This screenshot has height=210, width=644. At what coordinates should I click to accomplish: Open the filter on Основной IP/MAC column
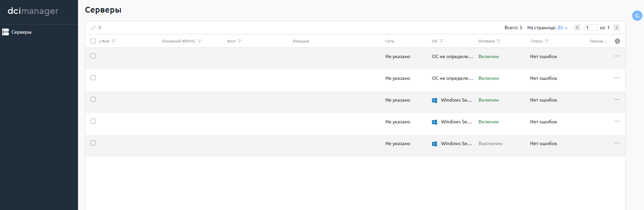(x=200, y=41)
